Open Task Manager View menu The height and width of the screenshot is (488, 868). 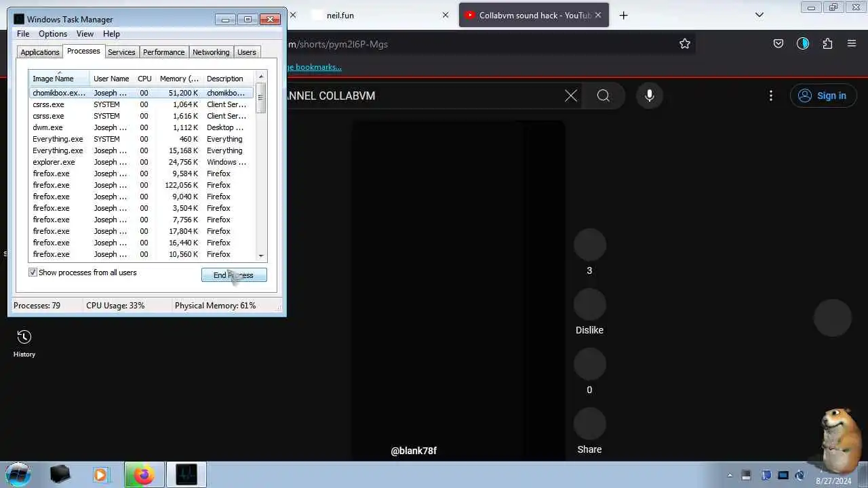click(x=85, y=34)
